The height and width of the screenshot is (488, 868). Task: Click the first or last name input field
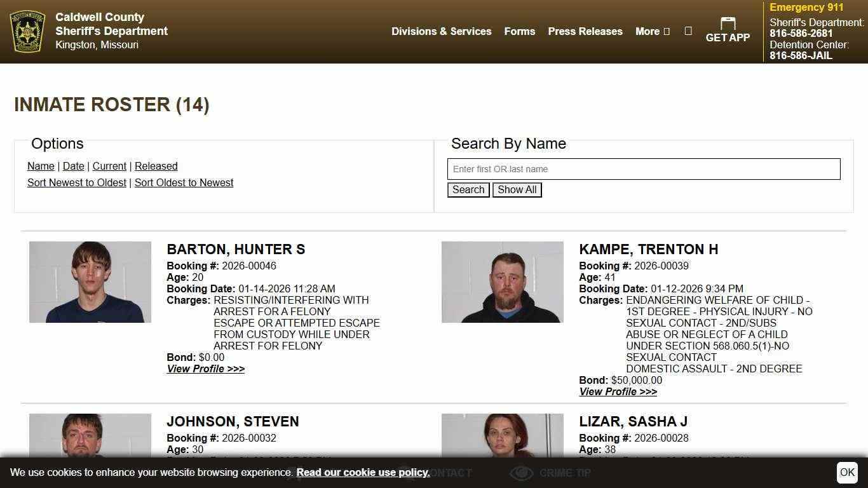point(643,168)
